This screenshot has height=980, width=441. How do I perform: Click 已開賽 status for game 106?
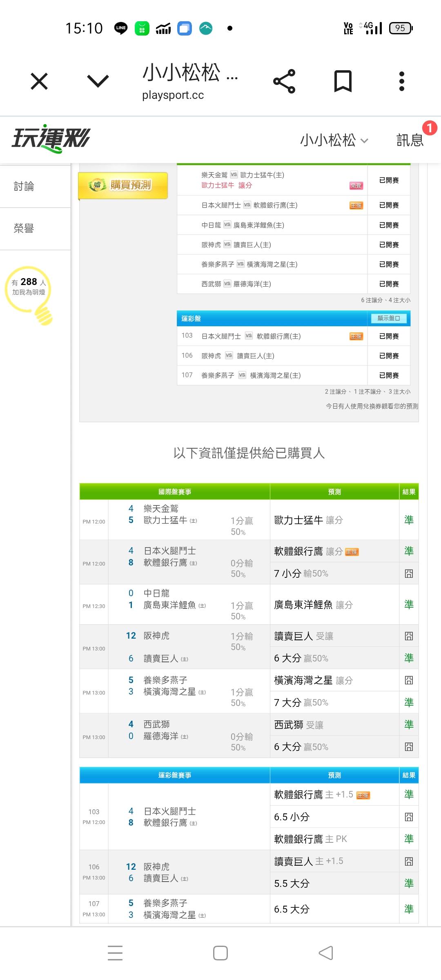point(389,356)
